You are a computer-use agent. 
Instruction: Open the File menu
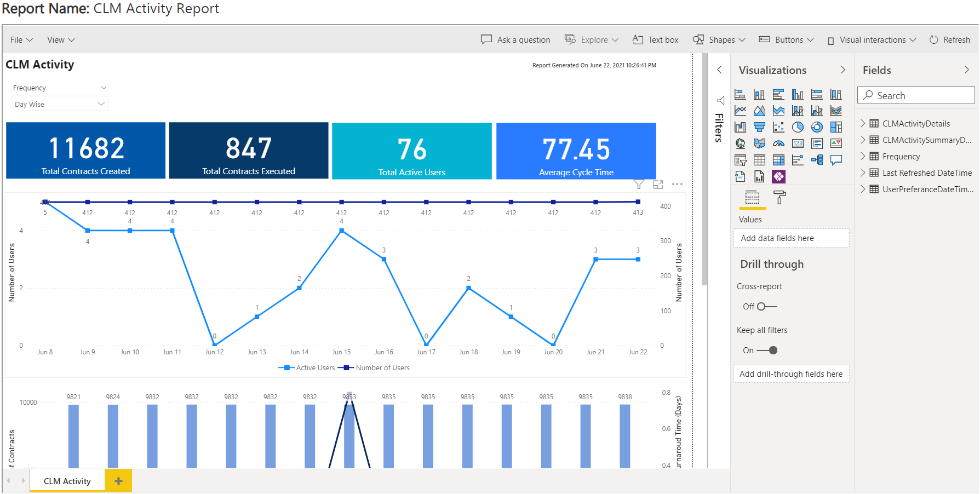pos(21,40)
